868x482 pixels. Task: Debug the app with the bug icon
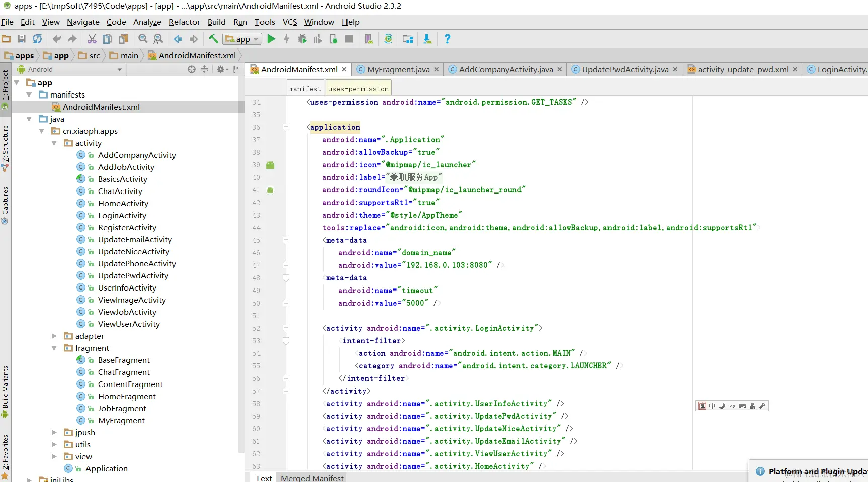(302, 39)
